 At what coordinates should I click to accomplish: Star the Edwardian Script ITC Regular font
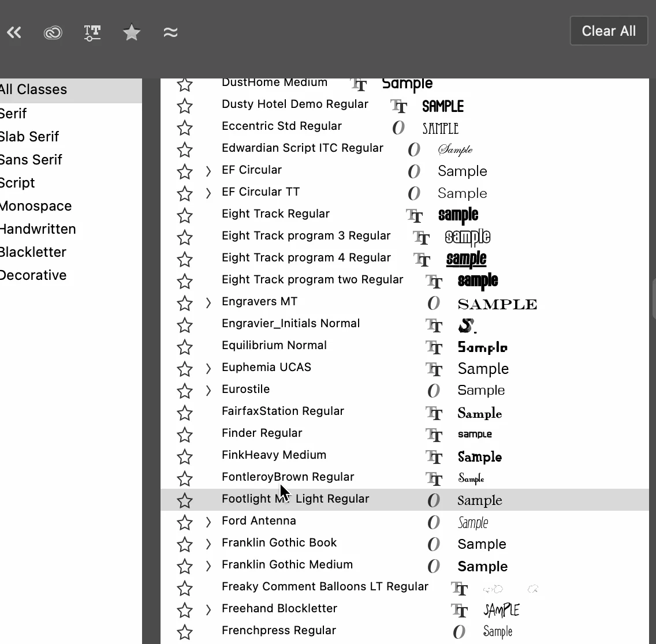point(185,149)
